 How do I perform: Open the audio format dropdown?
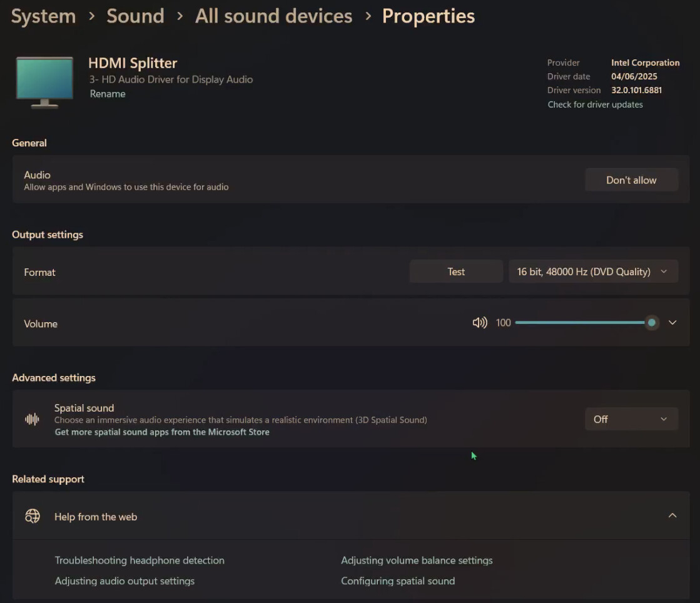tap(592, 271)
